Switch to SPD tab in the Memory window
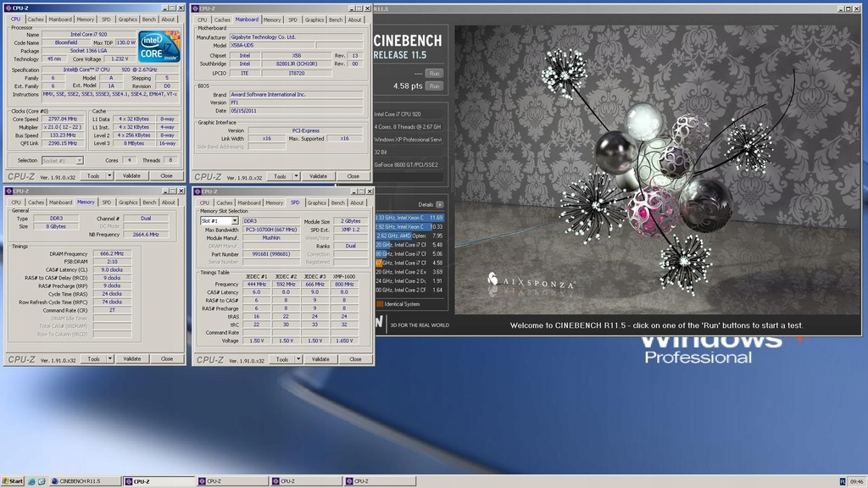The width and height of the screenshot is (868, 488). [x=106, y=202]
